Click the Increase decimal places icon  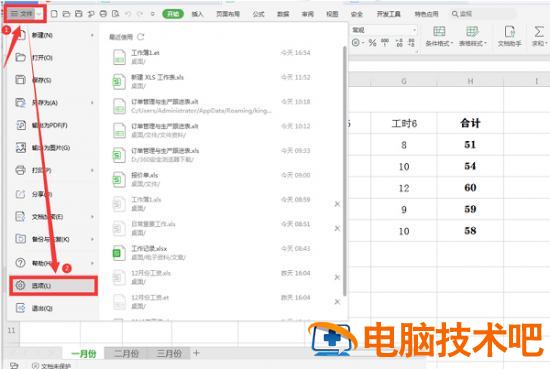click(399, 43)
